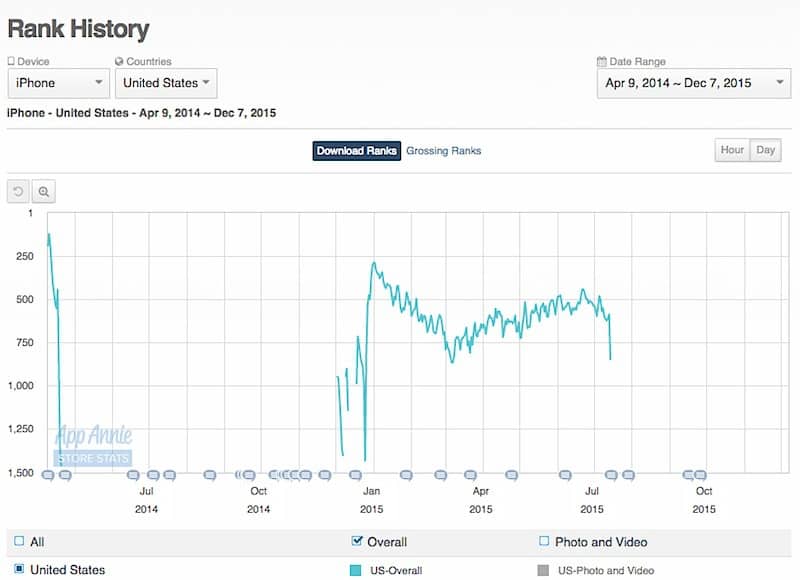Open the last event bubble near Oct 2015
This screenshot has height=580, width=800.
click(x=700, y=476)
